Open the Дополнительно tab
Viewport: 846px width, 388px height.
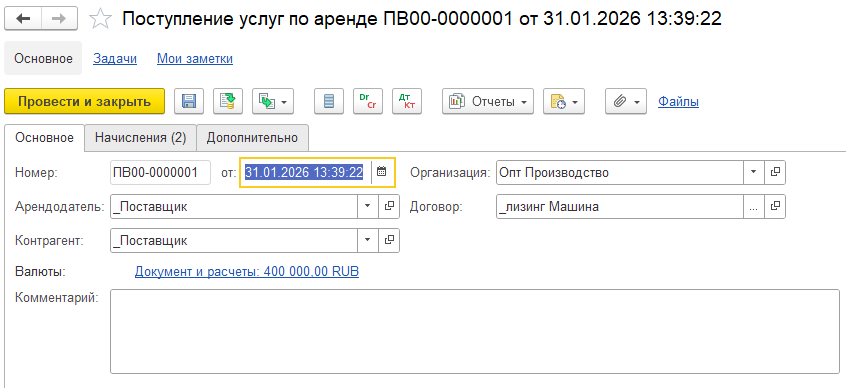click(x=253, y=138)
